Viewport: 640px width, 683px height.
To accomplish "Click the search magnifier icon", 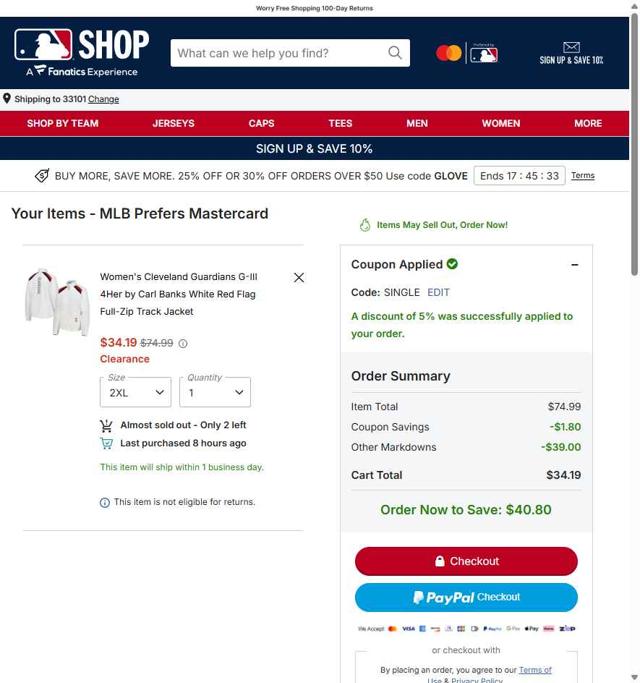I will click(395, 53).
